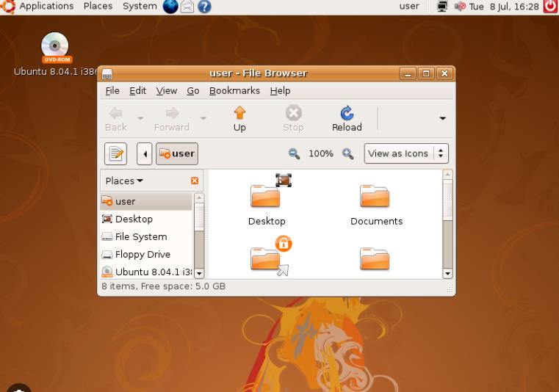Open the Go menu
559x392 pixels.
(x=193, y=91)
